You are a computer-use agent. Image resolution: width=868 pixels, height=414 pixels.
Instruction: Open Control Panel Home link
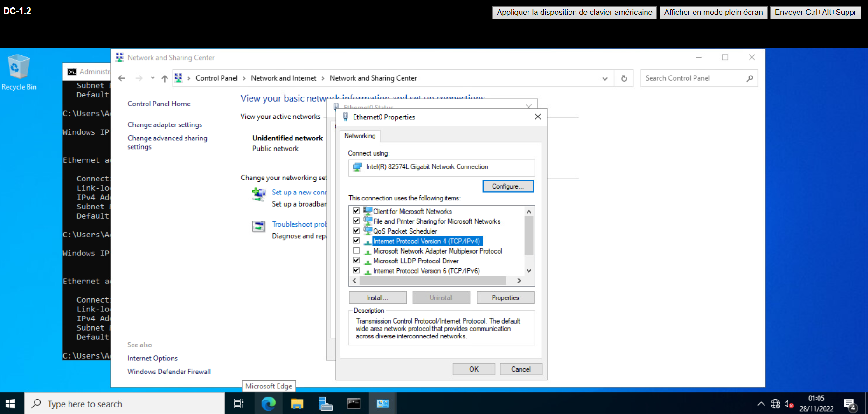[159, 103]
